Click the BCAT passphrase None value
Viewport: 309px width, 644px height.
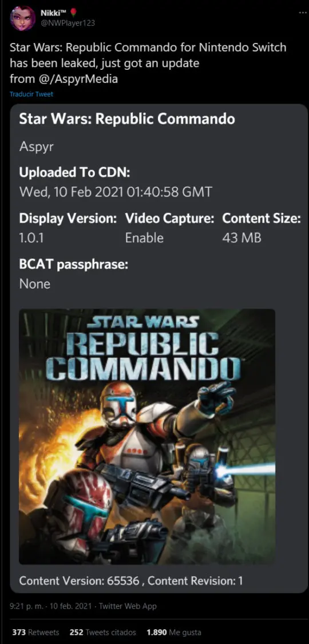35,284
